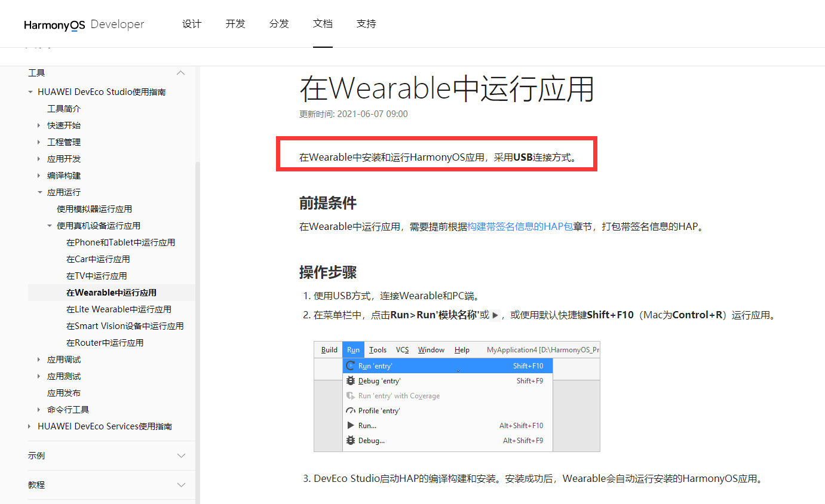The image size is (825, 504).
Task: Click the Run 'entry' row in the screenshot image
Action: [447, 366]
